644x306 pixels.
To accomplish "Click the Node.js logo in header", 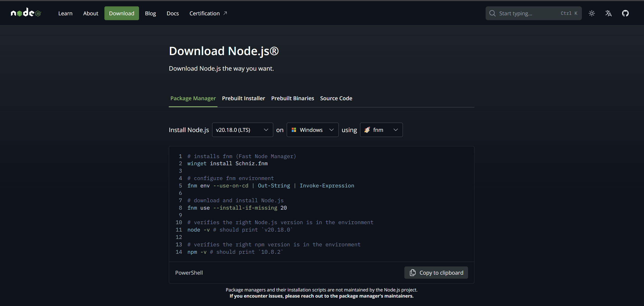I will (26, 13).
